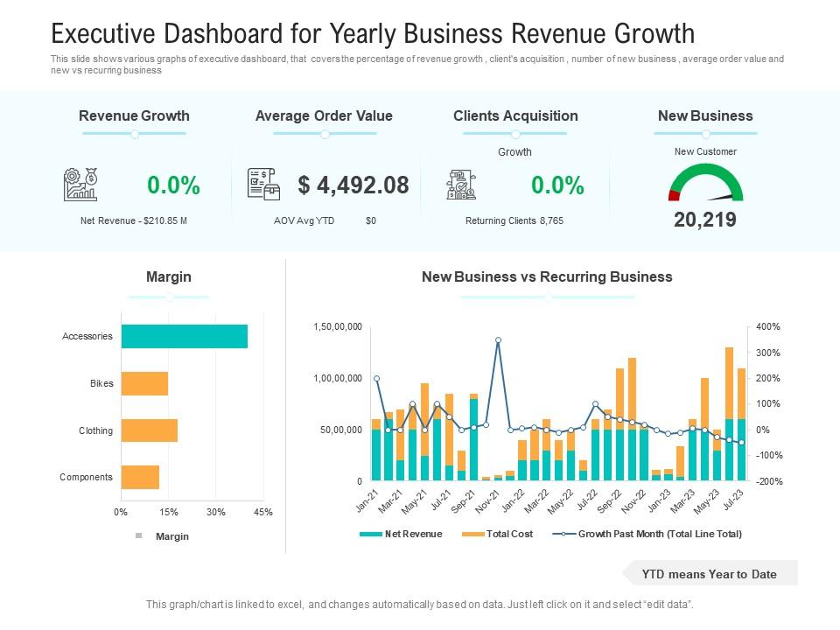The image size is (840, 630).
Task: Click the slider knob under Revenue Growth
Action: pyautogui.click(x=135, y=134)
